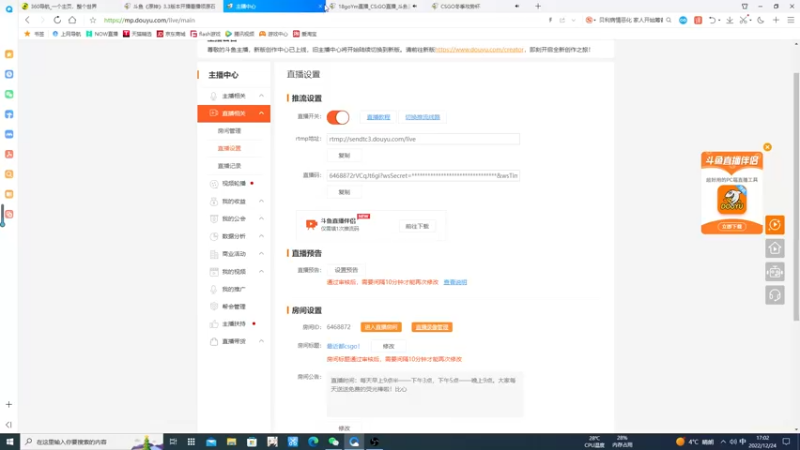This screenshot has width=800, height=450.
Task: Switch to the 18goYm直播 CSGO browser tab
Action: [374, 6]
